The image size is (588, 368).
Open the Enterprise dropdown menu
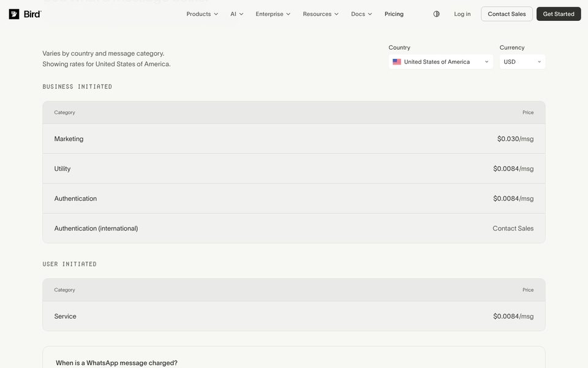[273, 14]
